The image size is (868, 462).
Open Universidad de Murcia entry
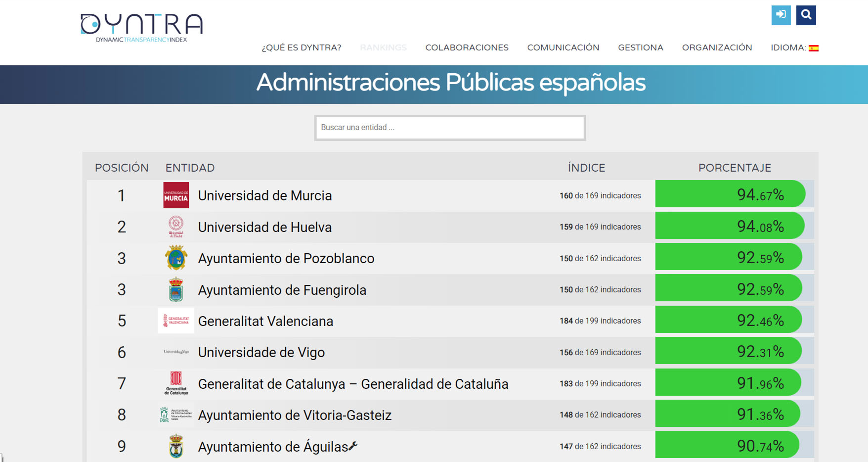[x=265, y=195]
